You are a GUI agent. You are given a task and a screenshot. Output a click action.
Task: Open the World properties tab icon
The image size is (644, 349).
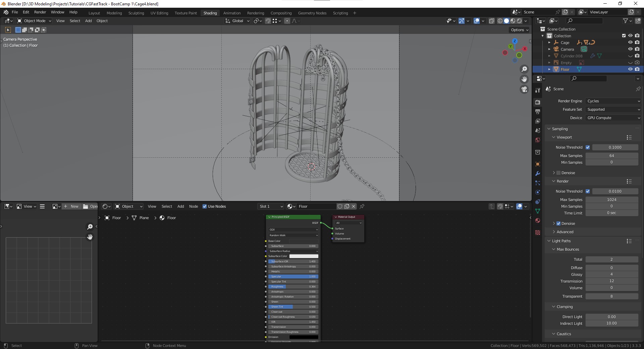pos(538,140)
